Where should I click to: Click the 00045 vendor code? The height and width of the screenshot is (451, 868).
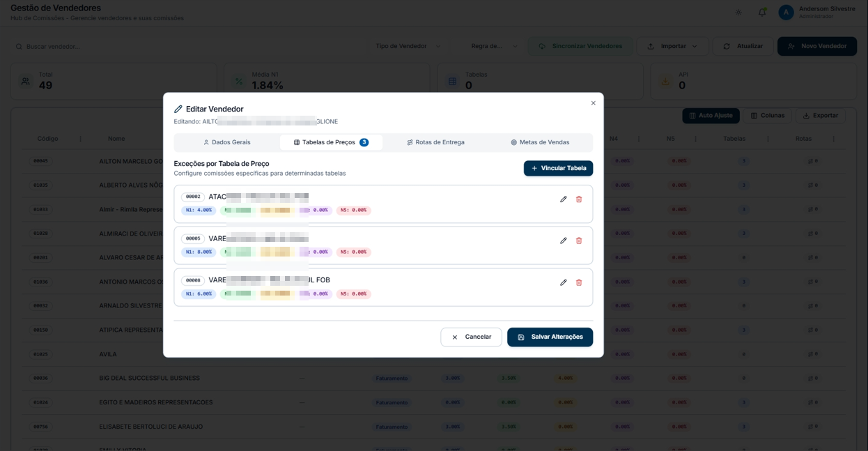pyautogui.click(x=41, y=161)
